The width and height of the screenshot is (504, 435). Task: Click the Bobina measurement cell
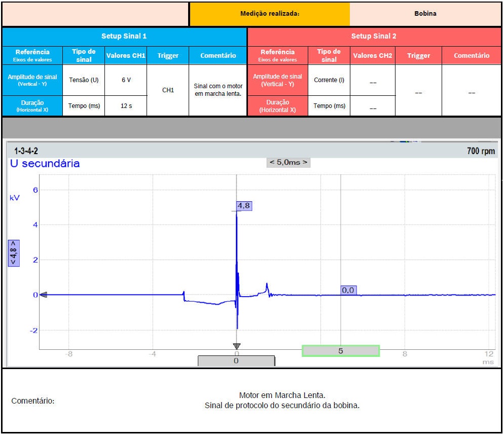point(425,14)
